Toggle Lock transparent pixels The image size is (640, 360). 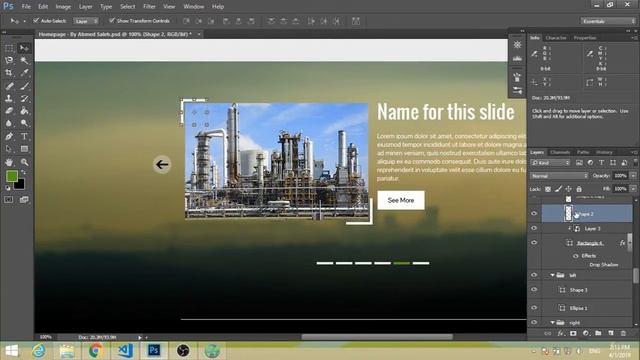click(548, 189)
